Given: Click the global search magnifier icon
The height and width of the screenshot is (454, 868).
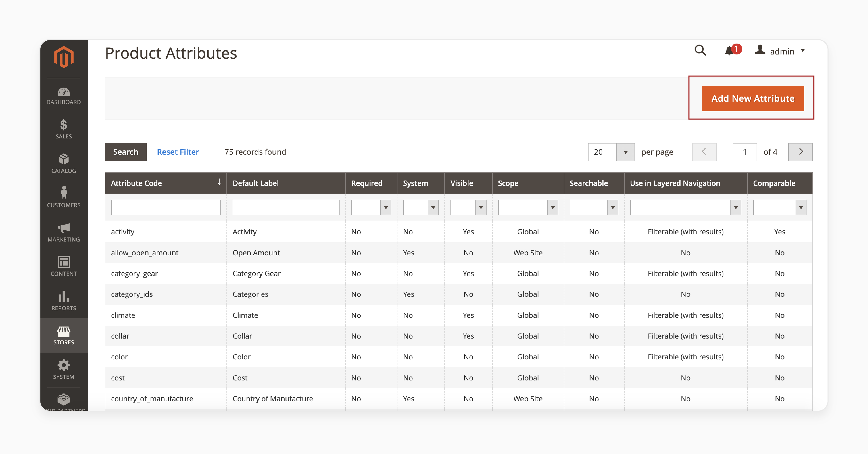Looking at the screenshot, I should click(x=700, y=51).
